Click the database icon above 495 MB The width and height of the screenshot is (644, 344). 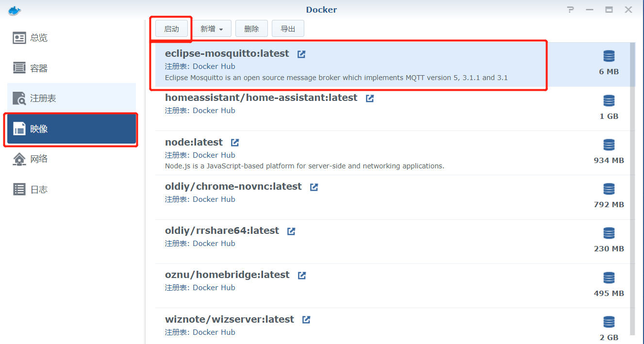pyautogui.click(x=609, y=278)
